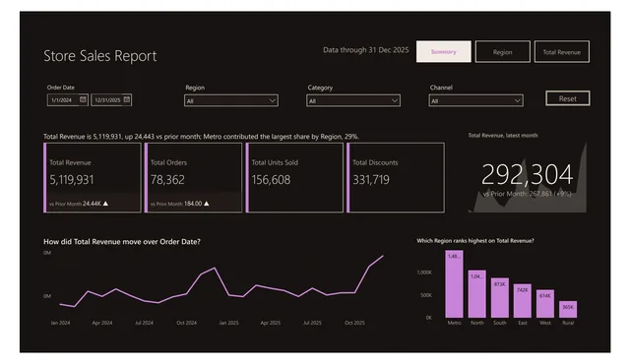Click the vs Prior Month: 267,861 text
Screen dimensions: 630x364
pos(527,194)
